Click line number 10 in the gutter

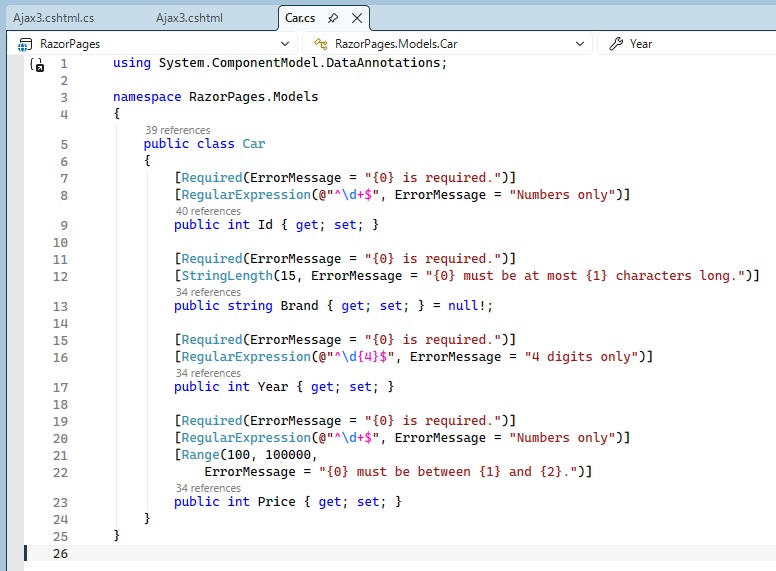(x=60, y=243)
